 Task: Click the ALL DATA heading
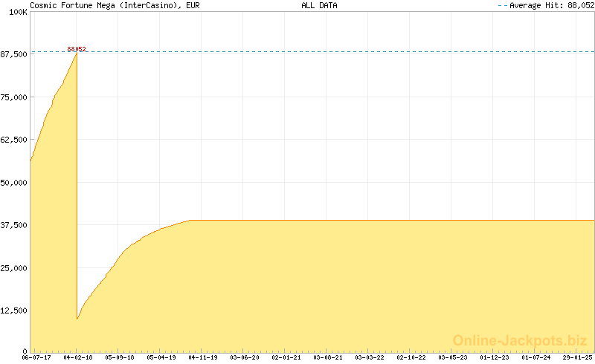pyautogui.click(x=319, y=5)
